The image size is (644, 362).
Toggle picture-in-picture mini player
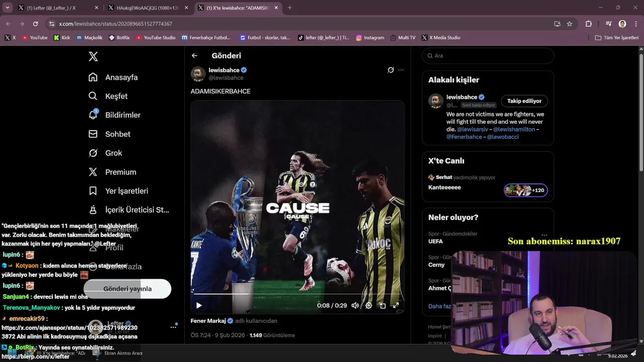pyautogui.click(x=382, y=305)
